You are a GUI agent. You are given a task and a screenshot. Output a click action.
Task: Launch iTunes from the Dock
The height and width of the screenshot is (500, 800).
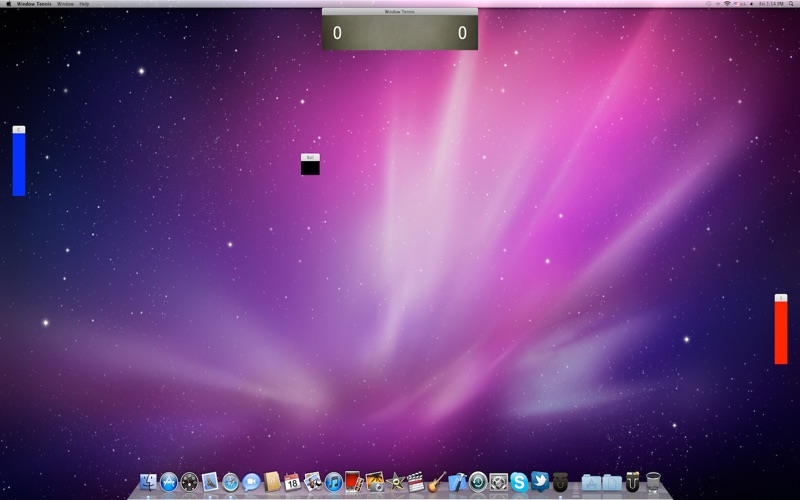(x=334, y=482)
